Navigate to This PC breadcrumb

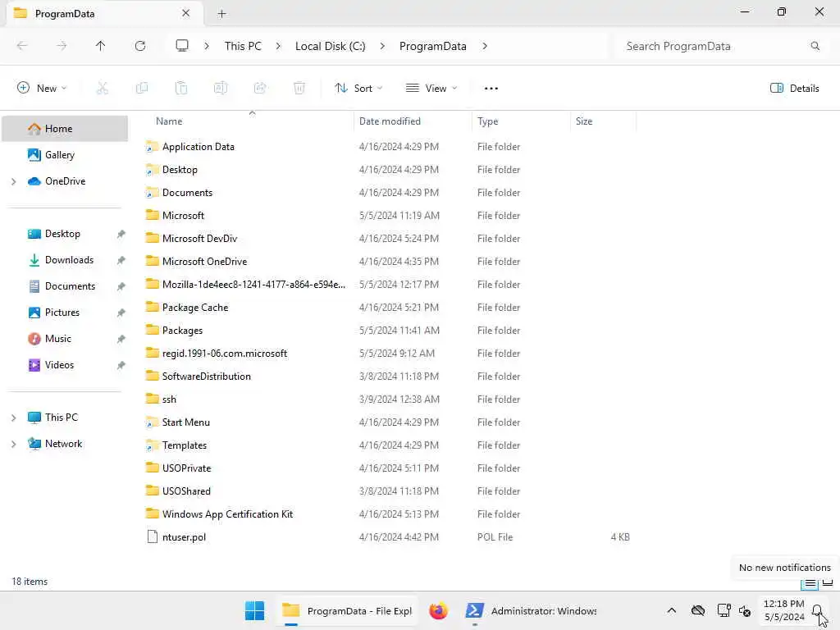[x=243, y=46]
